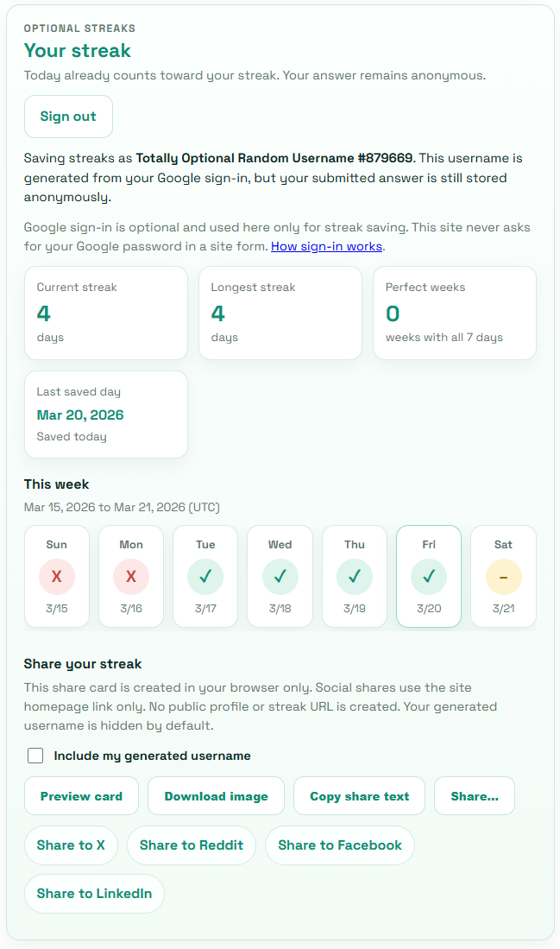Click the Last saved day card
Viewport: 560px width, 949px height.
pos(106,414)
